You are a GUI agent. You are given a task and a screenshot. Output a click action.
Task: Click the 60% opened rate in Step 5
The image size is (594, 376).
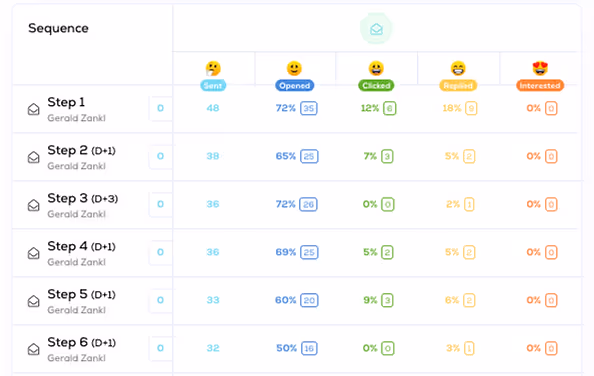click(x=286, y=300)
